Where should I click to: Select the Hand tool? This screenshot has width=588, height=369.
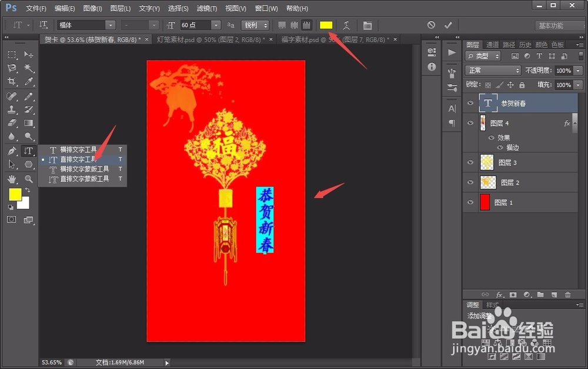coord(12,179)
